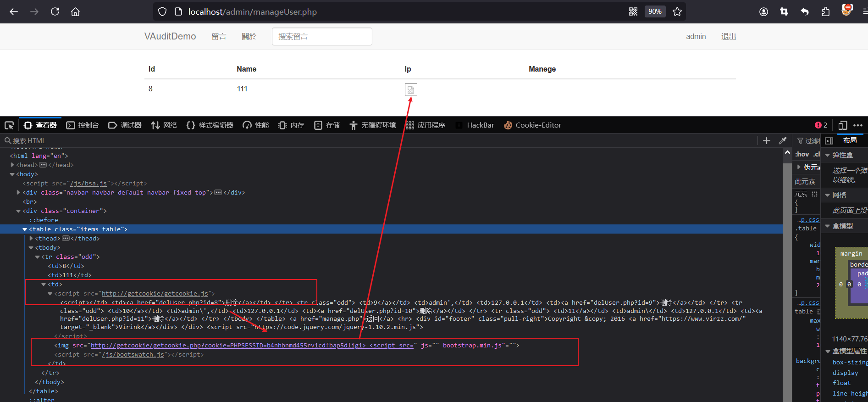Switch to the 性能 performance tab
This screenshot has width=868, height=402.
point(256,125)
